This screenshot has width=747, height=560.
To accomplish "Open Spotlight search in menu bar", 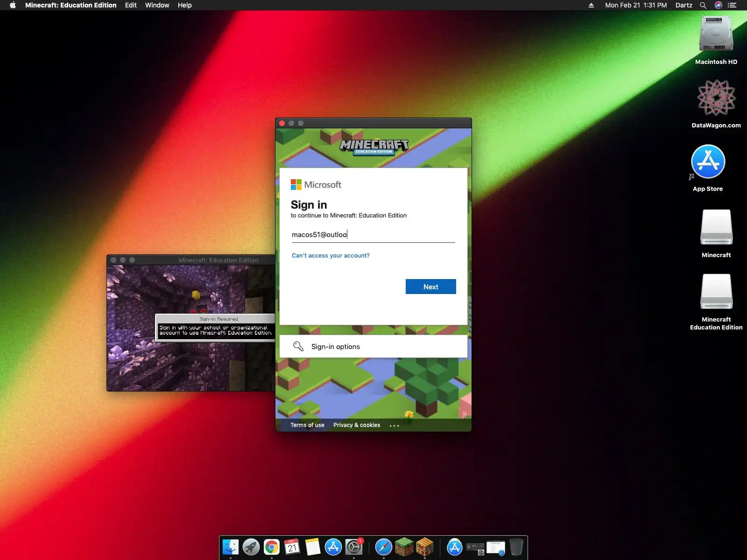I will coord(703,5).
